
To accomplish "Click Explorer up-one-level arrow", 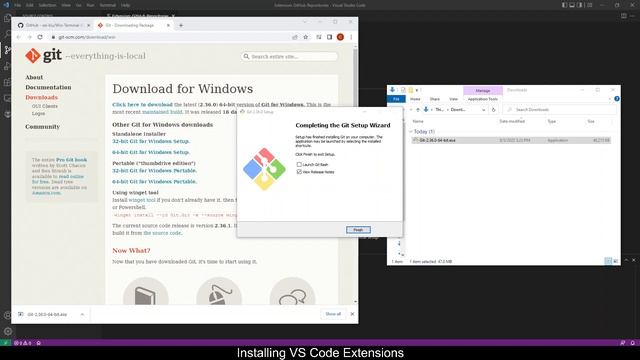I will 418,110.
